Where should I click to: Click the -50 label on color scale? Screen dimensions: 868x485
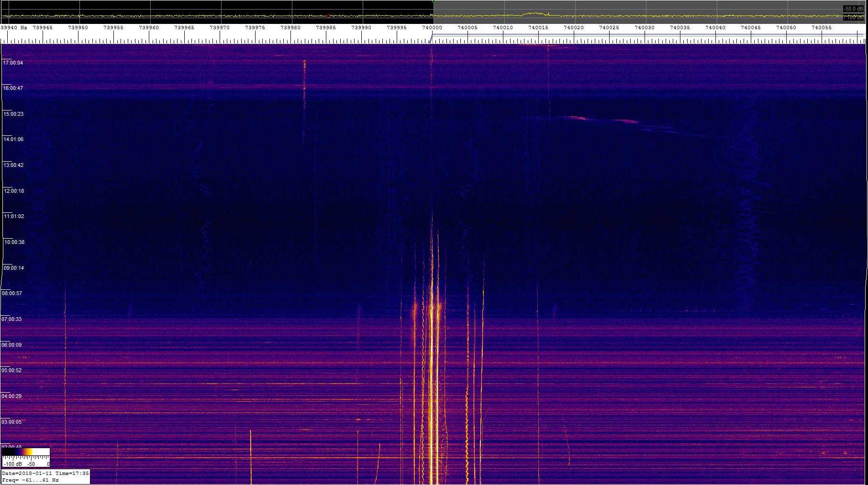tap(31, 464)
